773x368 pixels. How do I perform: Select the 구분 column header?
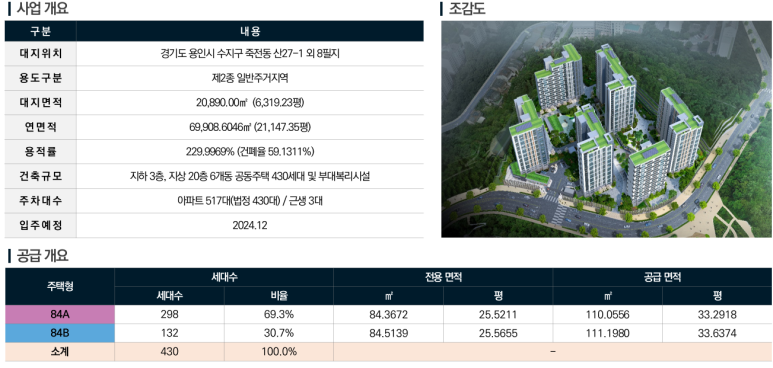[40, 31]
